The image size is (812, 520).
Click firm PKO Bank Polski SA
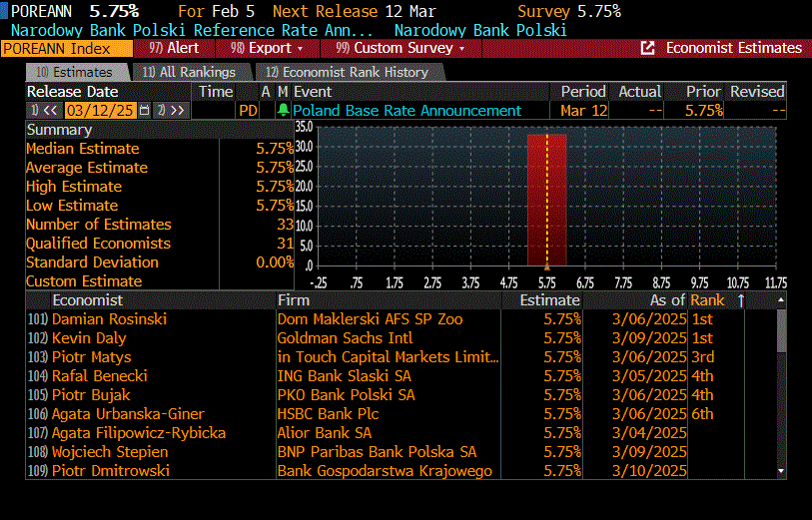click(346, 395)
